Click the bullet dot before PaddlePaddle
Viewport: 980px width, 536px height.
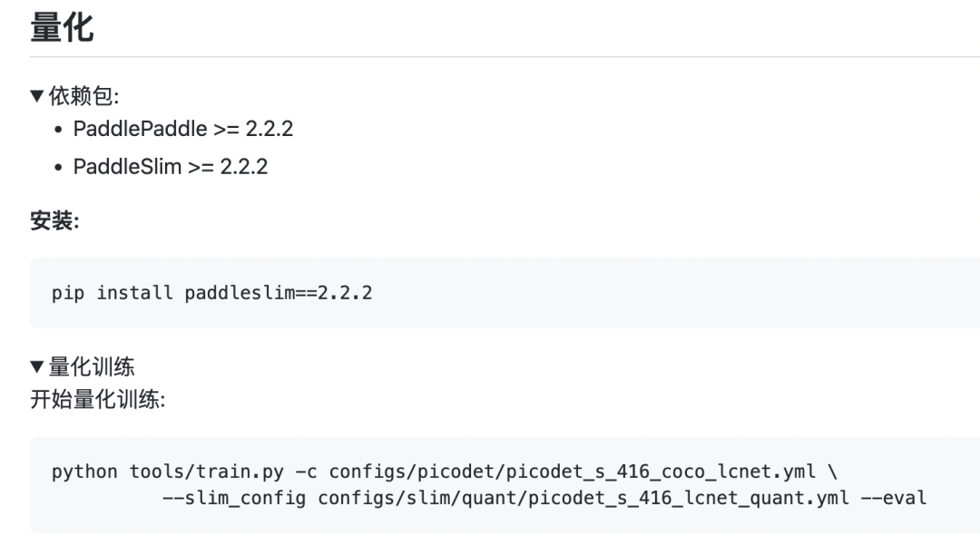tap(58, 130)
